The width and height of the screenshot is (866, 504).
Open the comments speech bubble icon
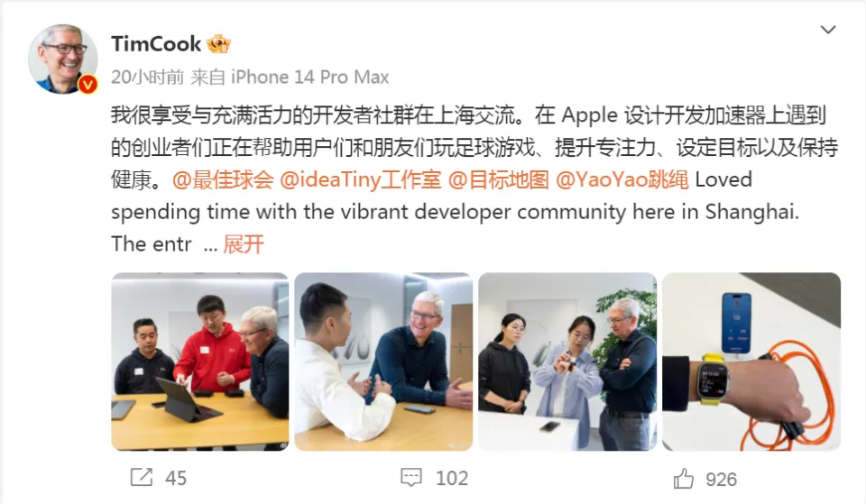point(411,478)
